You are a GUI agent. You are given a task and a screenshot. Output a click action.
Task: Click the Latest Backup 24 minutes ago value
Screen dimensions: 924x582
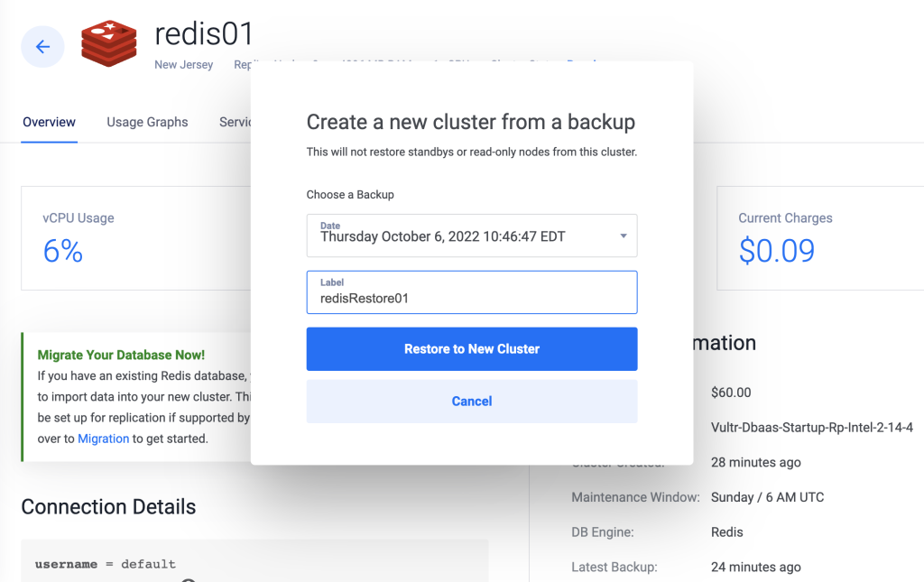[x=755, y=568]
